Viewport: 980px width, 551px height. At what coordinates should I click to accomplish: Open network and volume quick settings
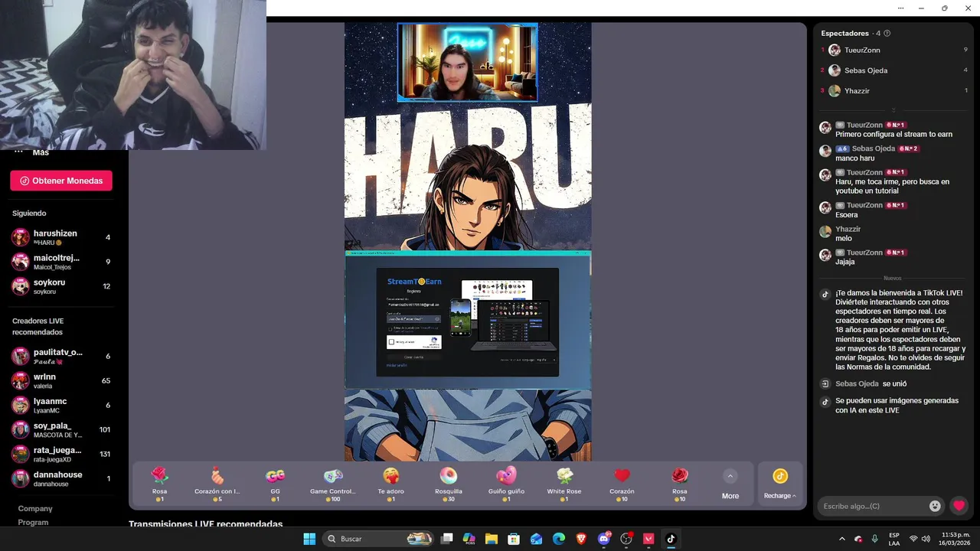coord(921,539)
